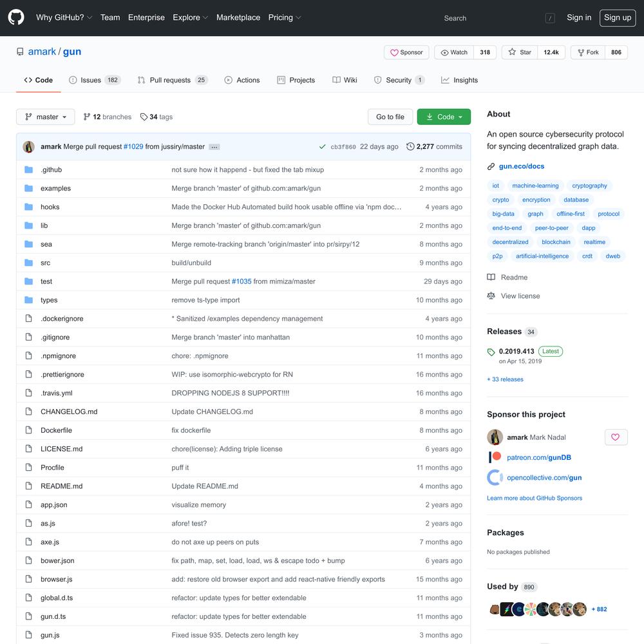
Task: Open the examples folder
Action: tap(55, 188)
